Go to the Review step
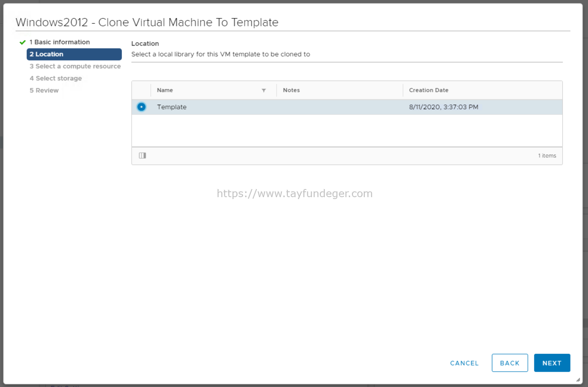The height and width of the screenshot is (387, 588). coord(44,90)
